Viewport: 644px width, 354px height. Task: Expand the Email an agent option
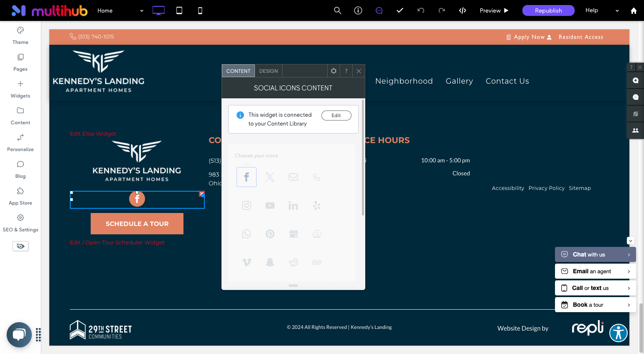pos(596,271)
